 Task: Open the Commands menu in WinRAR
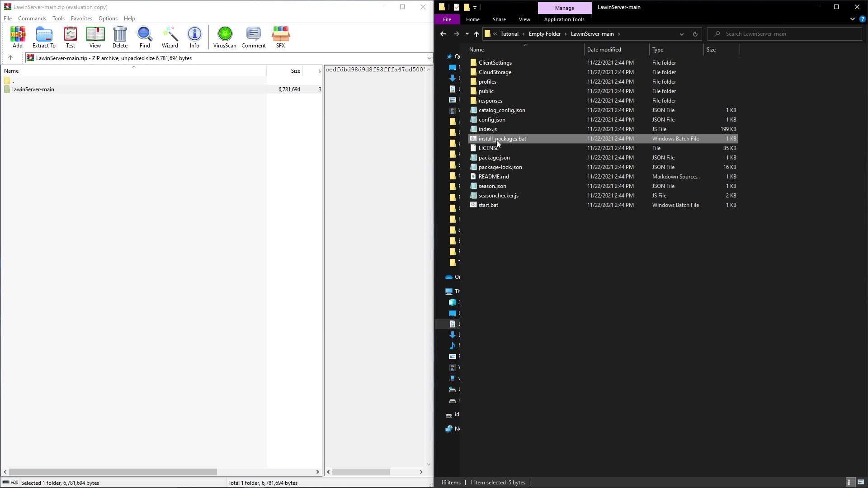pyautogui.click(x=32, y=19)
